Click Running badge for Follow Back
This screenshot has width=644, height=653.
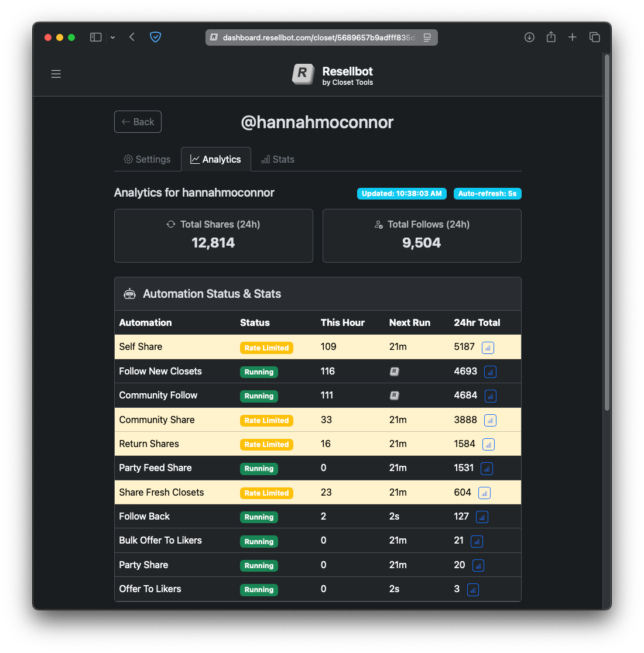[259, 517]
